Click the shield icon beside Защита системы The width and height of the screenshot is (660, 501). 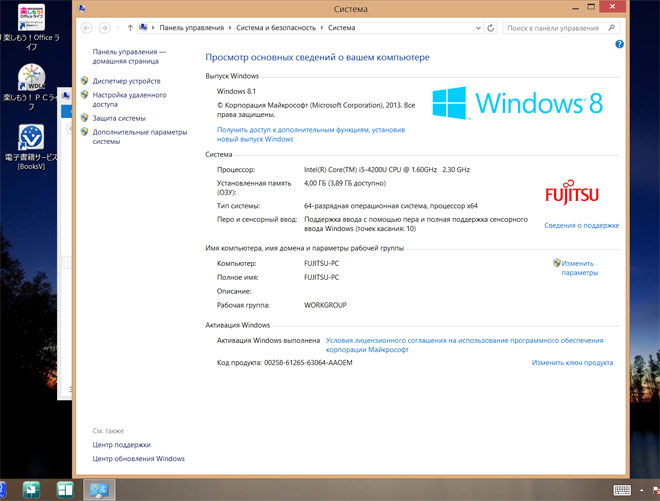pyautogui.click(x=85, y=118)
